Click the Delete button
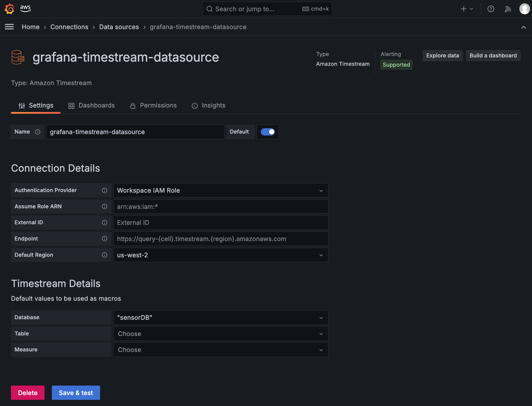Image resolution: width=532 pixels, height=406 pixels. pos(28,393)
